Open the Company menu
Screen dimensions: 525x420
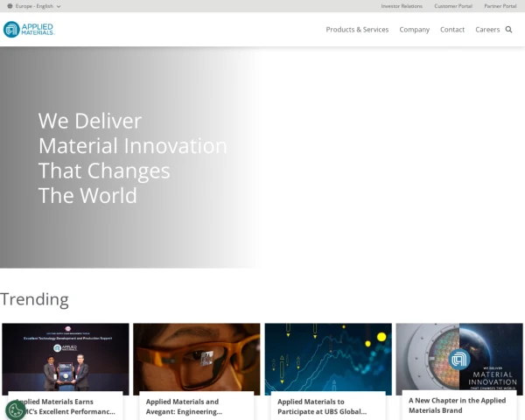click(414, 30)
